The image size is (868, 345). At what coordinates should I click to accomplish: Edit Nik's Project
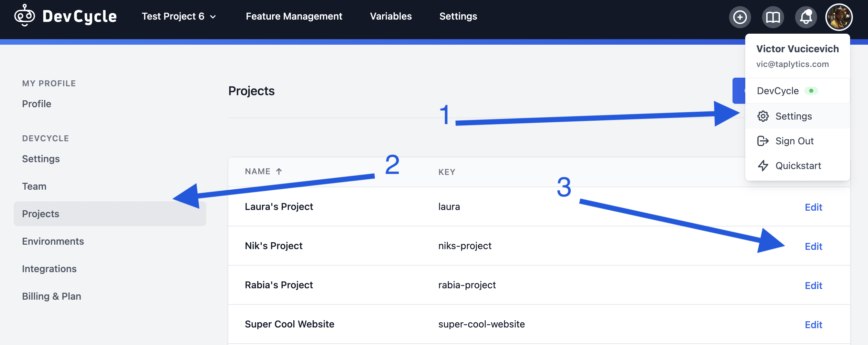pos(813,246)
